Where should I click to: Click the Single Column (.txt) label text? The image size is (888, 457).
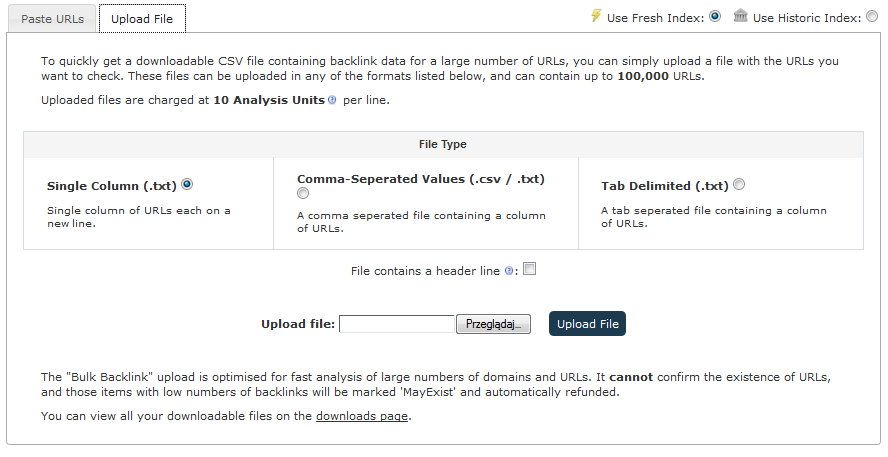[x=111, y=186]
